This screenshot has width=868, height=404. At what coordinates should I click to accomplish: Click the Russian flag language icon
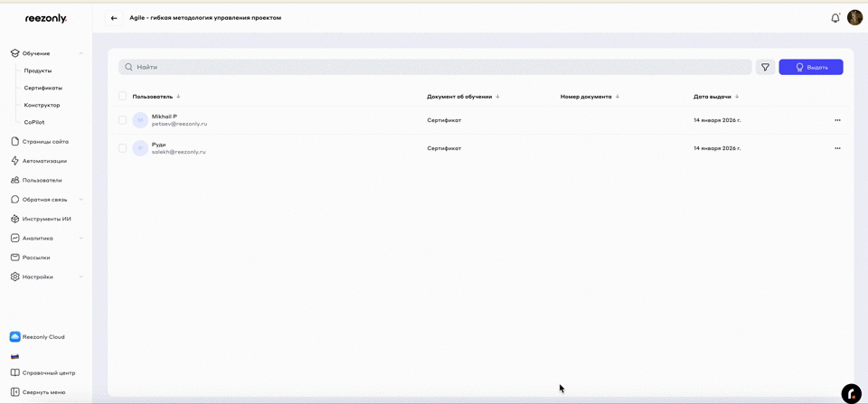pyautogui.click(x=14, y=356)
